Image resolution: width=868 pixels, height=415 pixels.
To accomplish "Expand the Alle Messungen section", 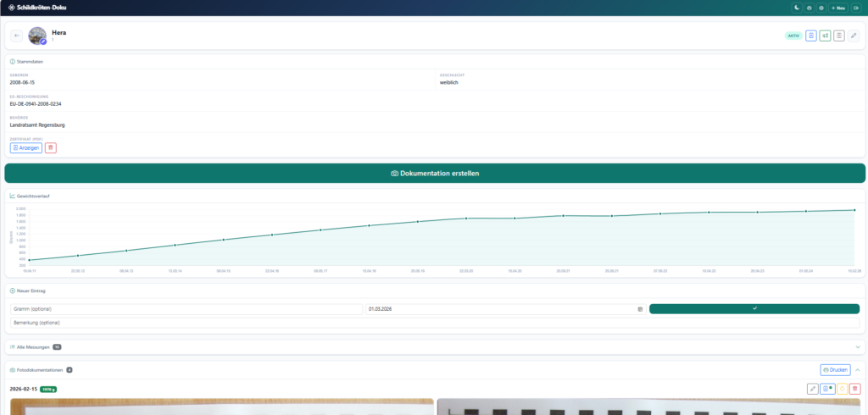I will (858, 346).
